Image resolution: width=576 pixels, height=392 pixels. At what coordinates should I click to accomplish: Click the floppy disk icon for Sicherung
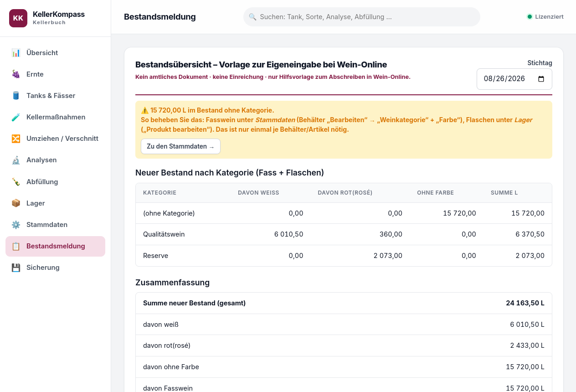(x=16, y=268)
